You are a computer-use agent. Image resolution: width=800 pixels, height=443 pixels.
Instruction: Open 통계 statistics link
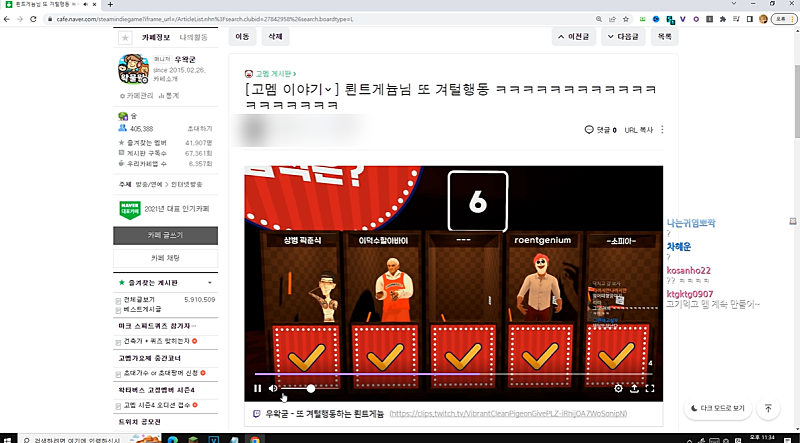(169, 95)
